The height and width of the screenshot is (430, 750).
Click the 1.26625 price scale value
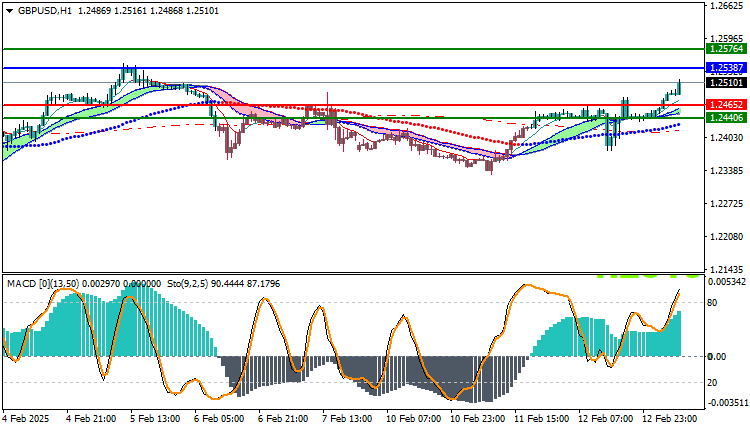click(726, 6)
